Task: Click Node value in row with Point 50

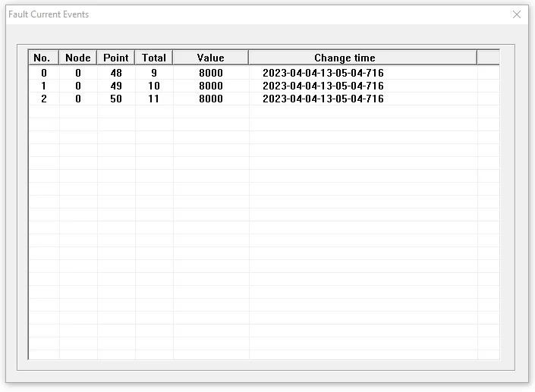Action: pos(78,99)
